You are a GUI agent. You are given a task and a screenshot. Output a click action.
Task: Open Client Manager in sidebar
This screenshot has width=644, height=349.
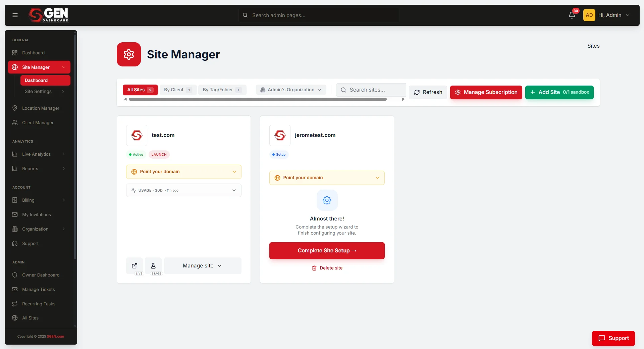tap(39, 122)
